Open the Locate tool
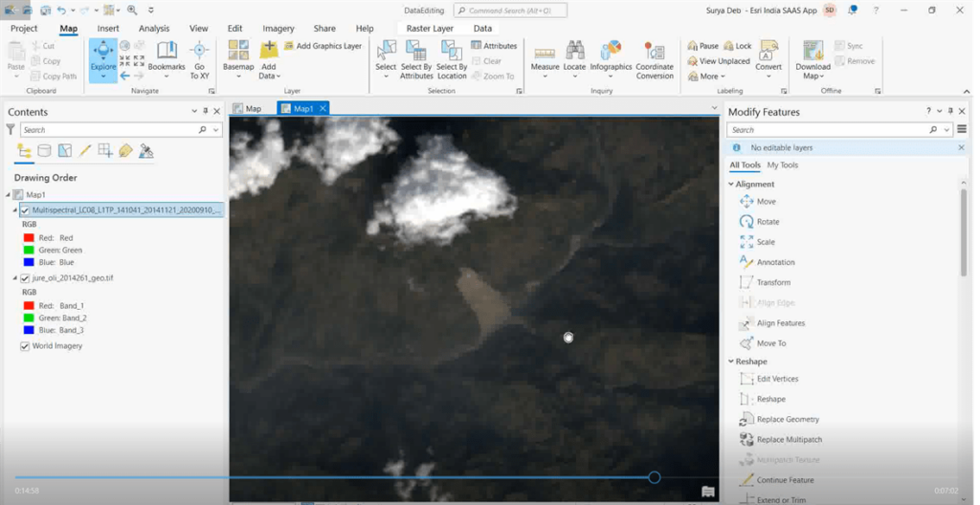 [574, 60]
